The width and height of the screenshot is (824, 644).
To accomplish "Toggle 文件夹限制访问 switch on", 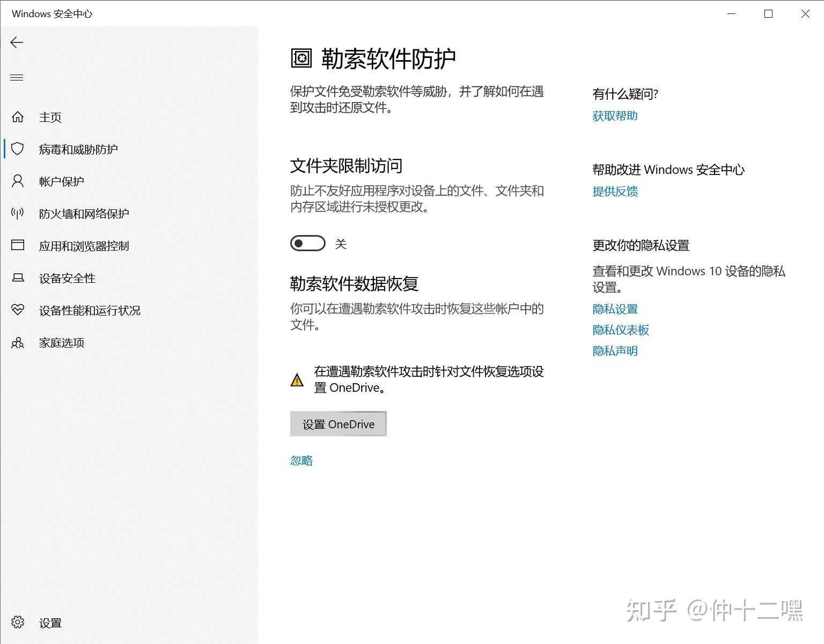I will tap(308, 243).
